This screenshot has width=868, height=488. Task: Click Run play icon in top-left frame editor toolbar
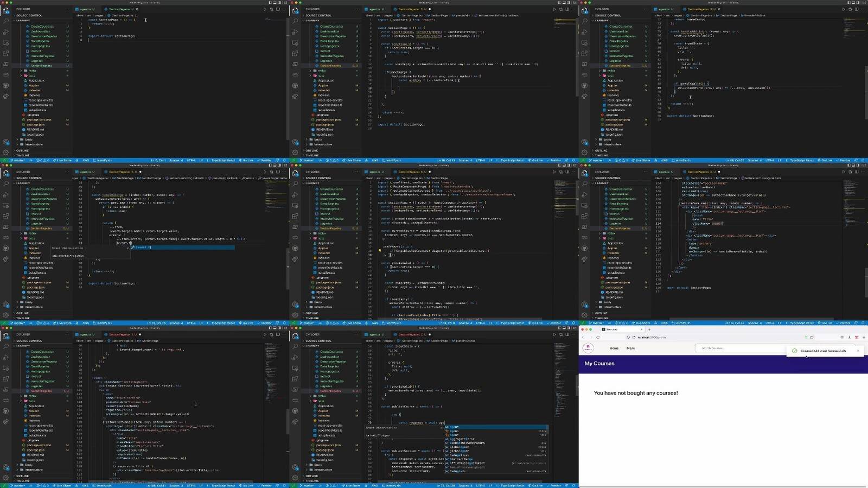[x=264, y=9]
